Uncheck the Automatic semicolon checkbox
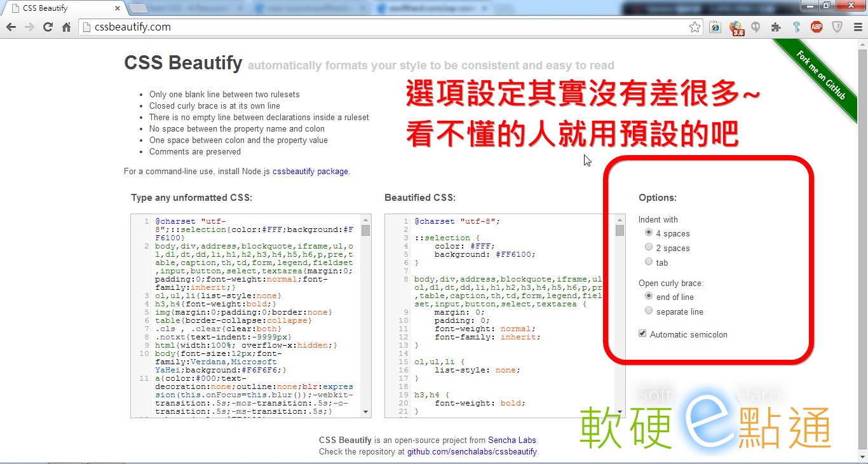This screenshot has width=868, height=464. (642, 333)
